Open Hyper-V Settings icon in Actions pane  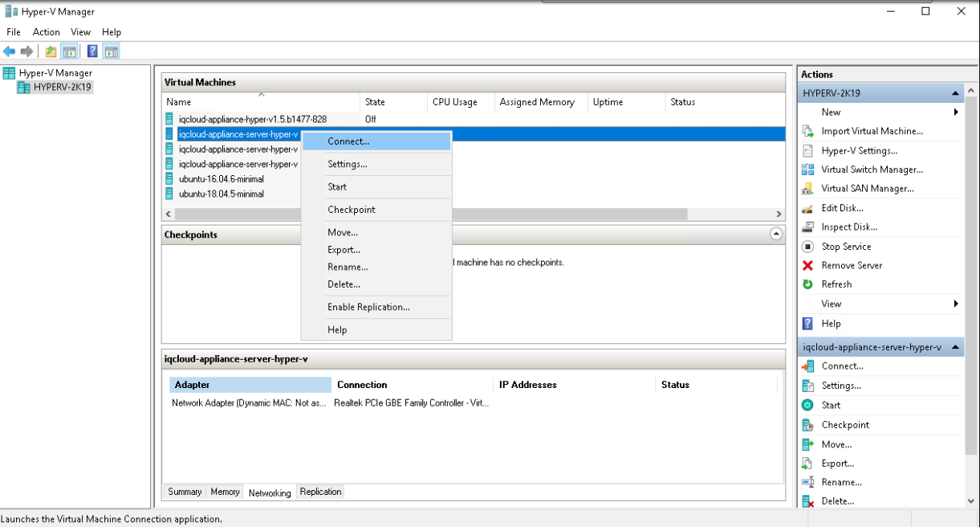coord(808,150)
